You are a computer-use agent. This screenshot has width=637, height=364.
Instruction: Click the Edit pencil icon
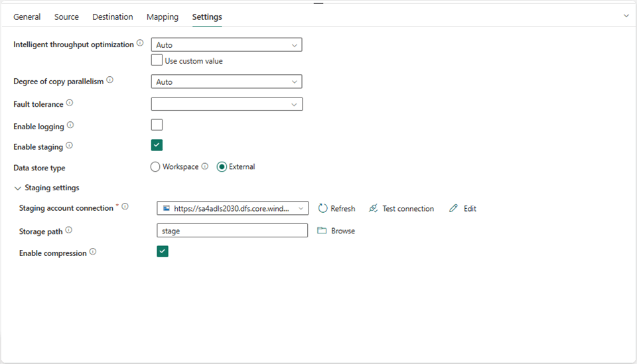coord(454,208)
